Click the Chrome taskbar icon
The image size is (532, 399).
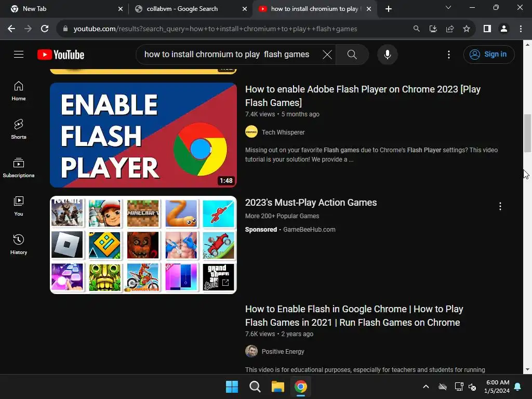pos(301,387)
